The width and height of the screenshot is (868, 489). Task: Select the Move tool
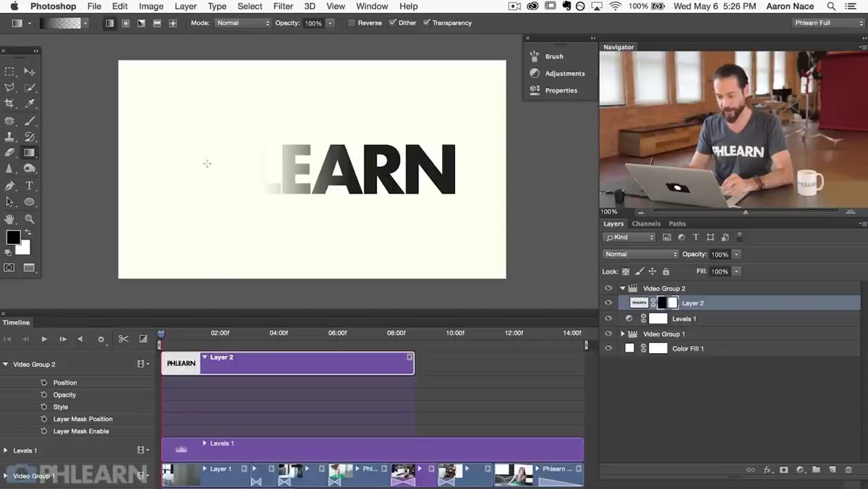(30, 72)
